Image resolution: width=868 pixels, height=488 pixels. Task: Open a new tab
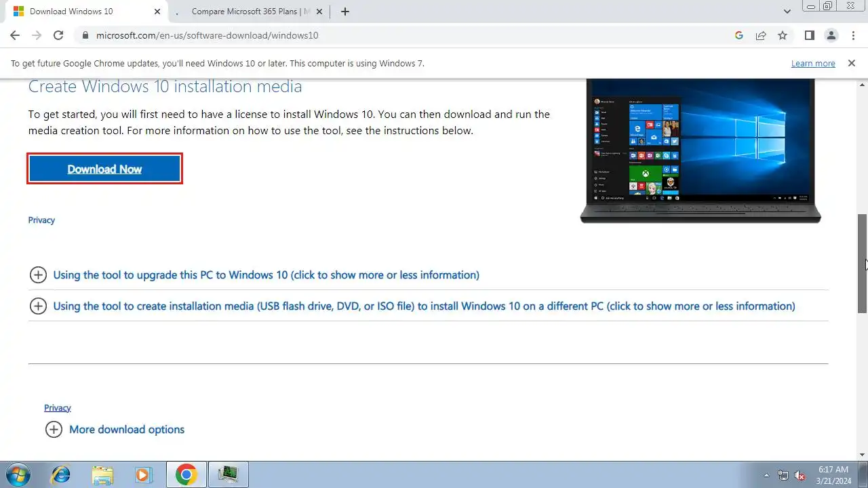(x=345, y=12)
